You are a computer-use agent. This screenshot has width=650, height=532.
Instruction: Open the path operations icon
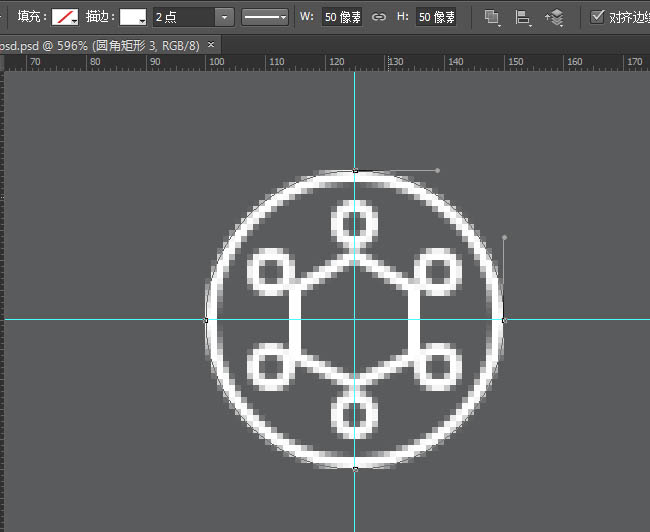coord(492,17)
